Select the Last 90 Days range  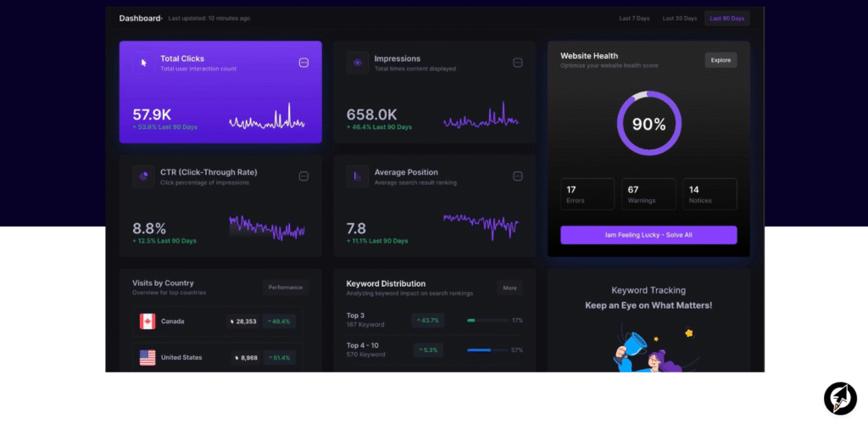click(x=726, y=19)
